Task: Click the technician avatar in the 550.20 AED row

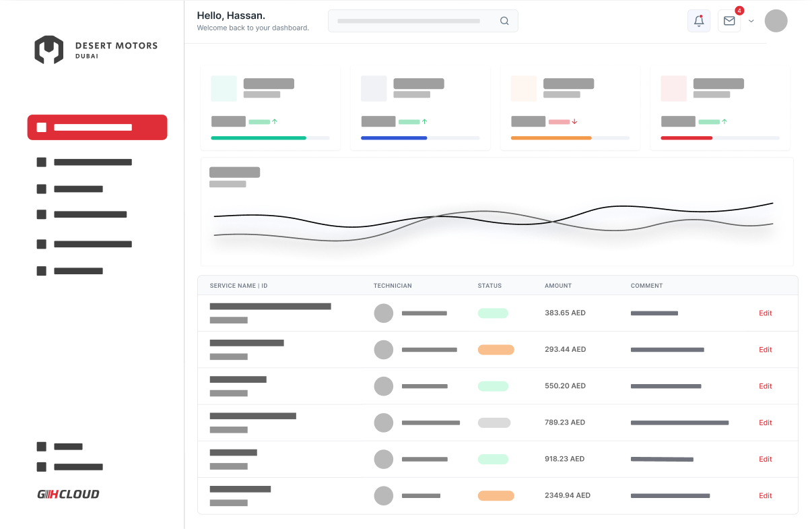Action: point(384,386)
